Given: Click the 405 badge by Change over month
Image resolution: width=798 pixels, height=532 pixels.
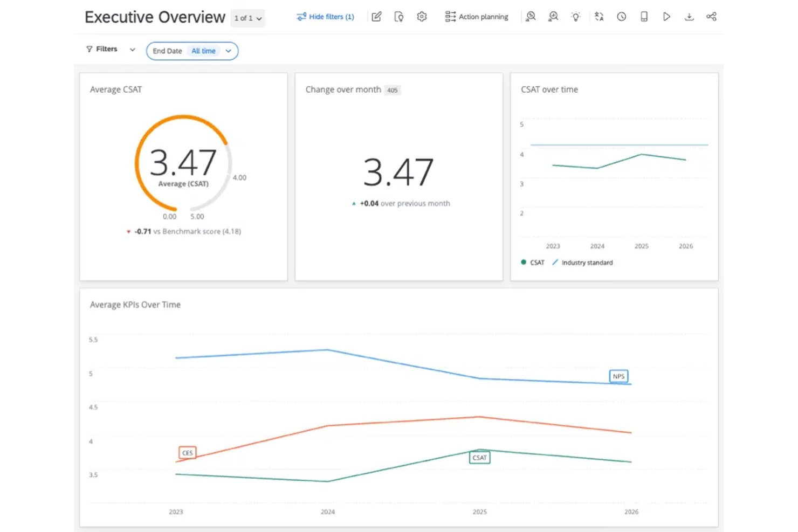Looking at the screenshot, I should point(393,90).
